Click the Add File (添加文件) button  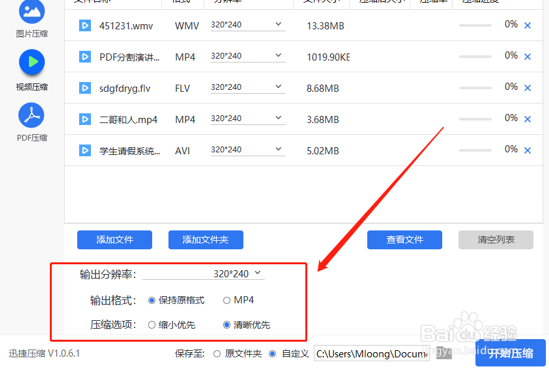[114, 240]
